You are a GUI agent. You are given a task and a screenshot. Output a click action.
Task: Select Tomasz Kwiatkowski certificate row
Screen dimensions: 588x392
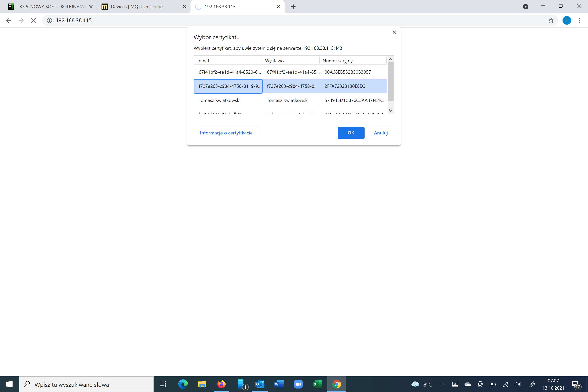tap(290, 100)
